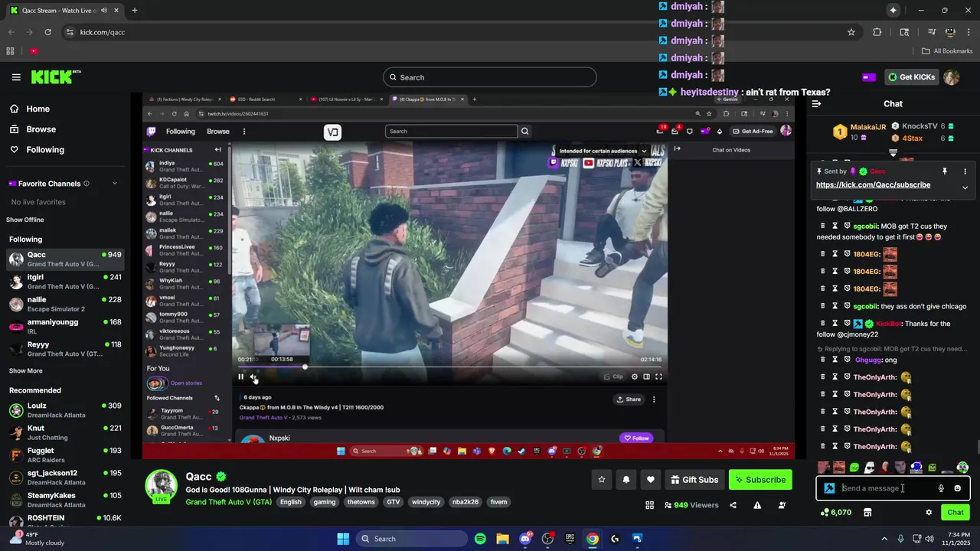Open a new Chrome tab
980x551 pixels.
pyautogui.click(x=135, y=11)
